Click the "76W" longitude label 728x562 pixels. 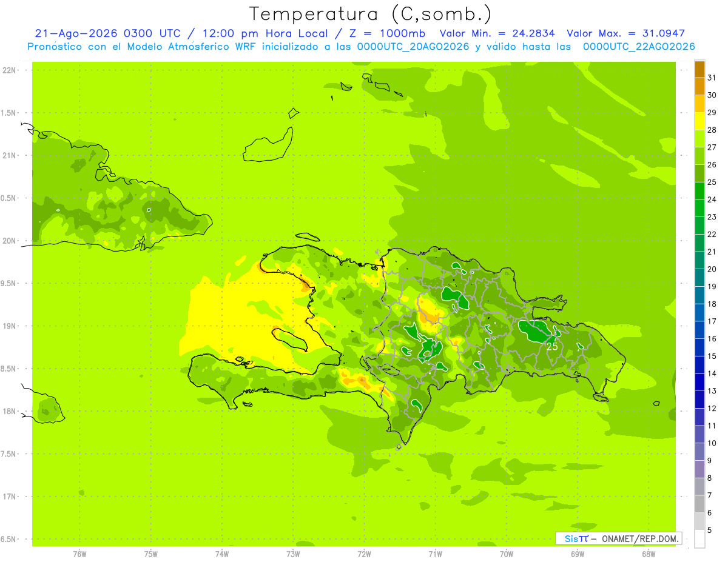pyautogui.click(x=79, y=555)
